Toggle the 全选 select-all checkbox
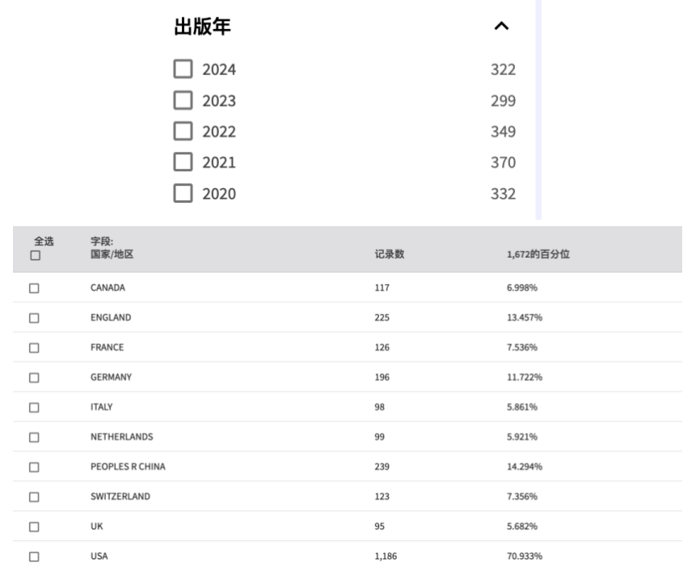 [x=34, y=255]
